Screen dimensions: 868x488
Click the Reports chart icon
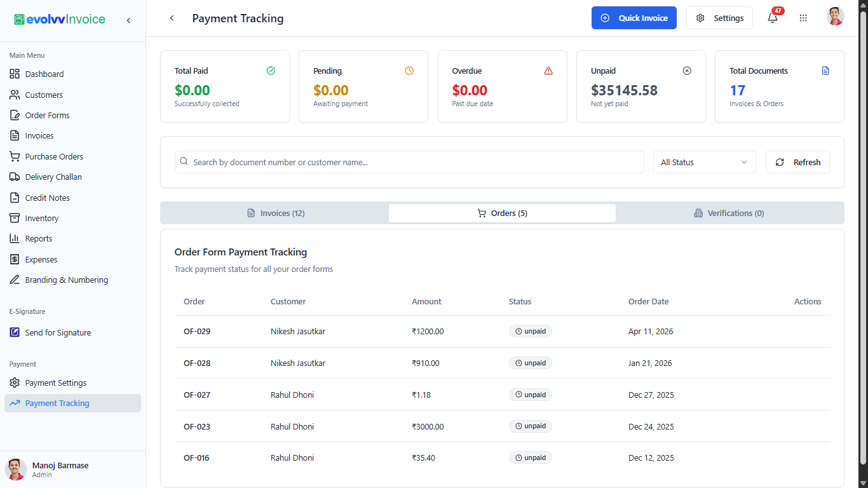point(15,238)
